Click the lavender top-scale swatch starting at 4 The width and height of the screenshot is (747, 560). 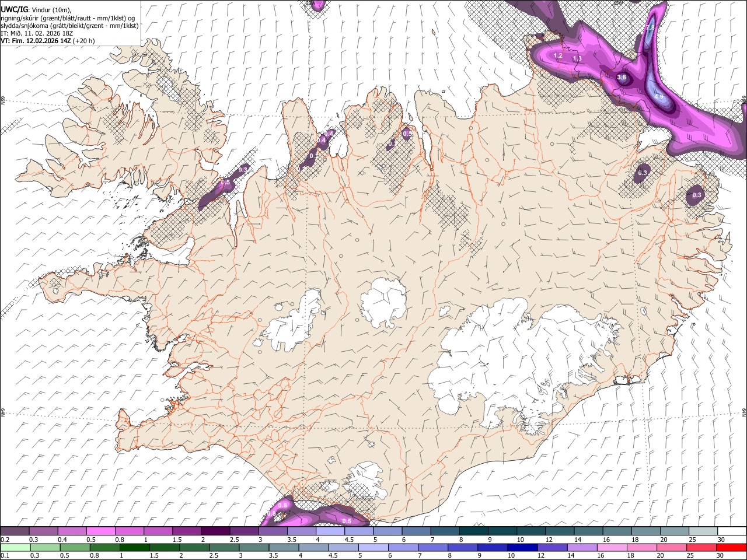coord(330,531)
